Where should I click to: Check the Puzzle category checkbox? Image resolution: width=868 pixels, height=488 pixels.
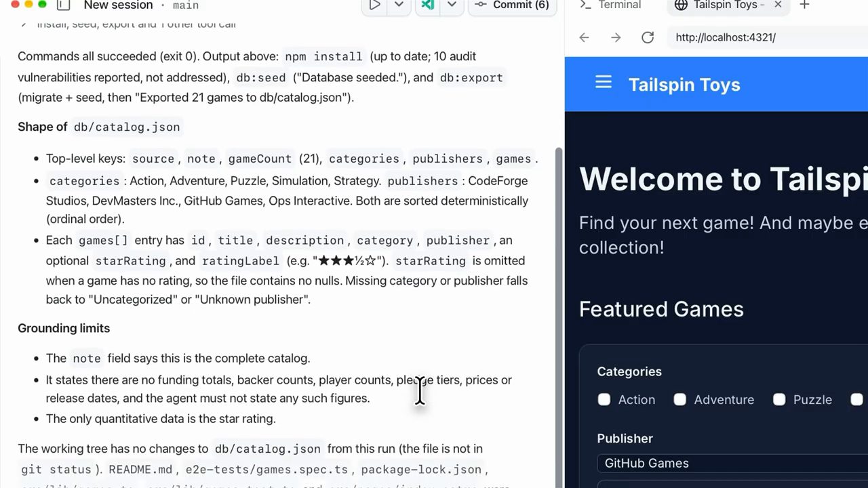(x=779, y=400)
